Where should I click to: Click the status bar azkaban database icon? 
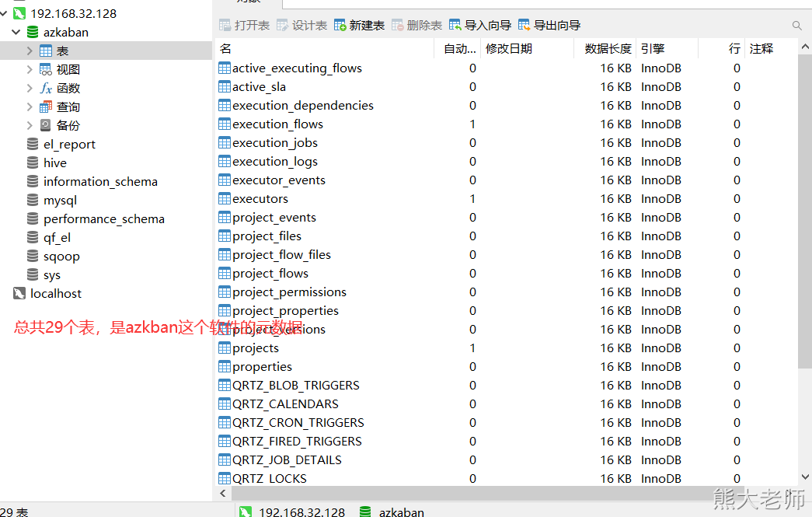coord(365,512)
